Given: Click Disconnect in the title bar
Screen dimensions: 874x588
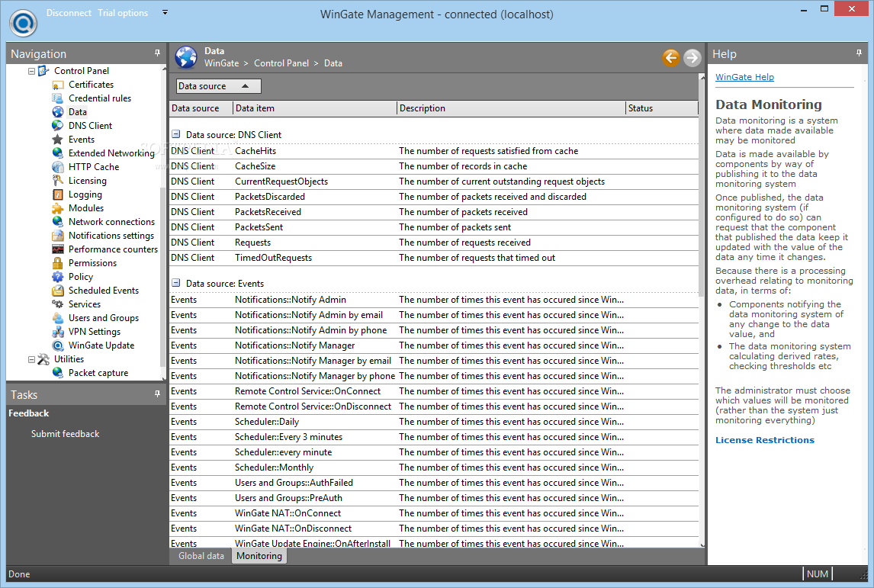Looking at the screenshot, I should (69, 13).
